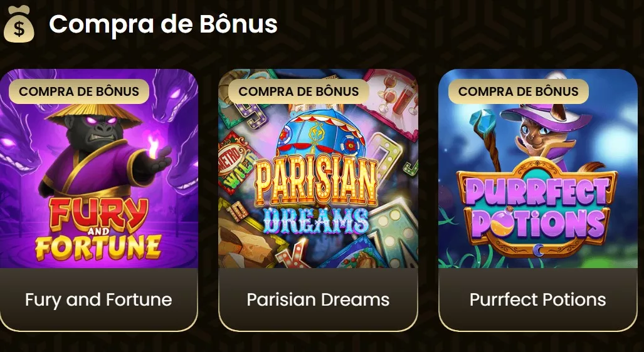644x352 pixels.
Task: Select Compra de Bônus badge on Parisian card
Action: pyautogui.click(x=298, y=91)
